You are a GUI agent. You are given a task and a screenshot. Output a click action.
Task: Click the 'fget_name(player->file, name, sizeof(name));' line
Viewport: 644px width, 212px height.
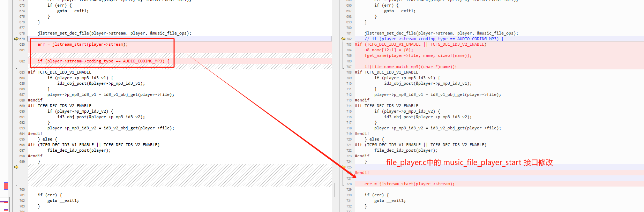coord(418,55)
